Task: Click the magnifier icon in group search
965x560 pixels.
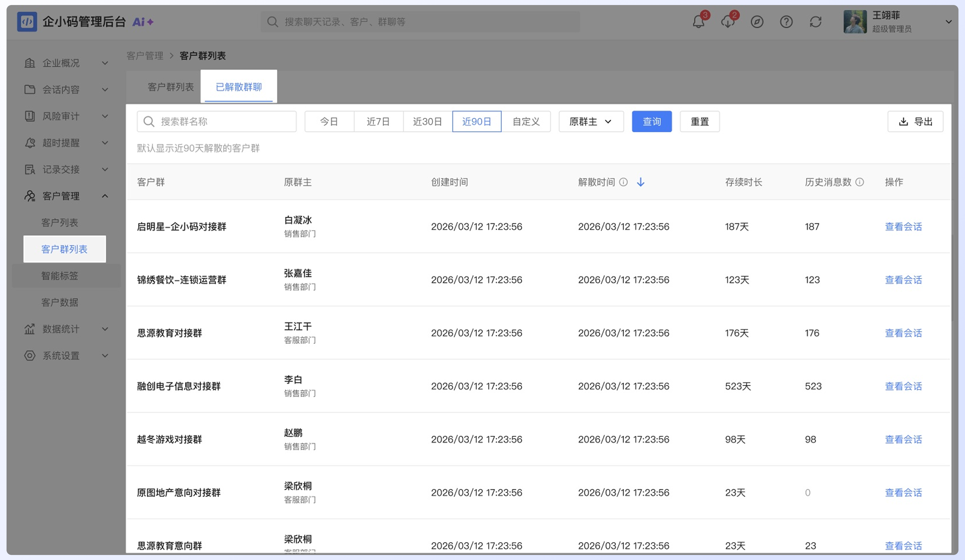Action: tap(149, 121)
